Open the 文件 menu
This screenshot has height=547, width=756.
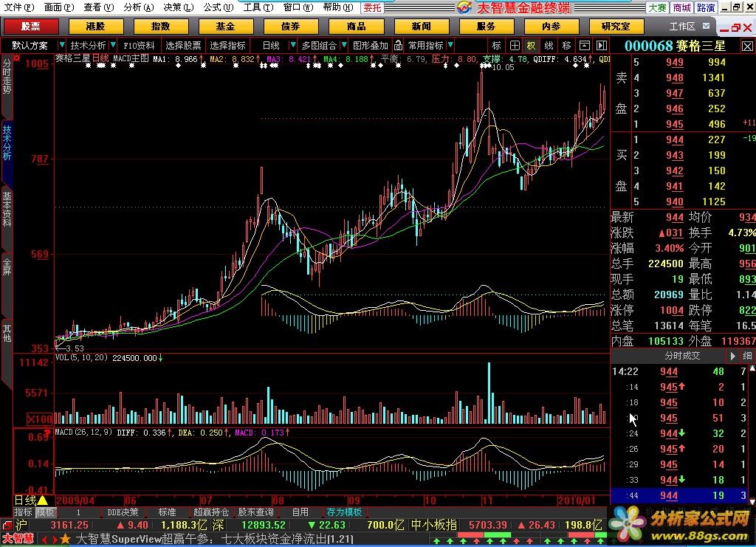point(19,7)
